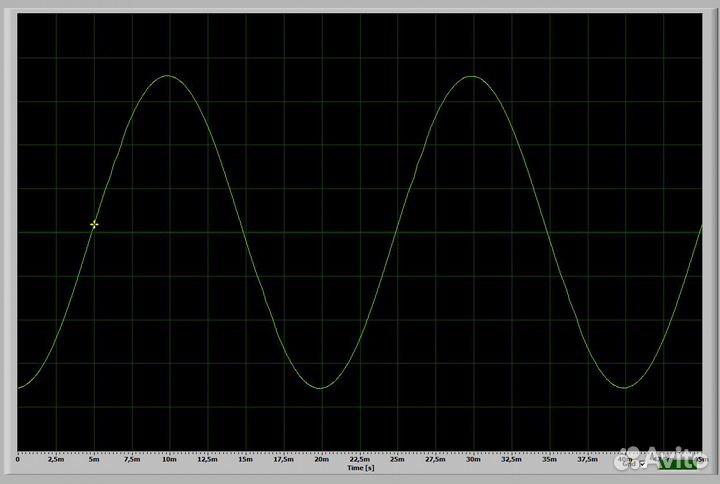Viewport: 720px width, 484px height.
Task: Click the rising zero crossing at 25m
Action: coord(397,232)
